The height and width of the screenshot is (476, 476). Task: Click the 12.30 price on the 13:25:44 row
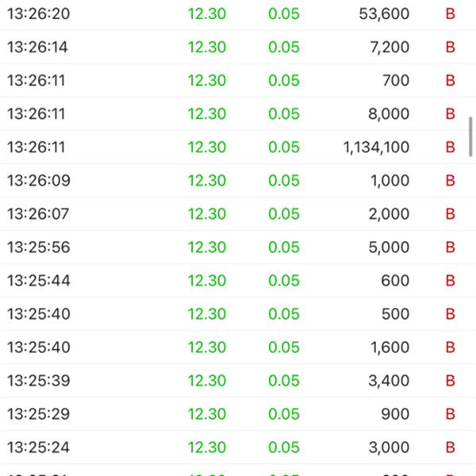tap(207, 281)
